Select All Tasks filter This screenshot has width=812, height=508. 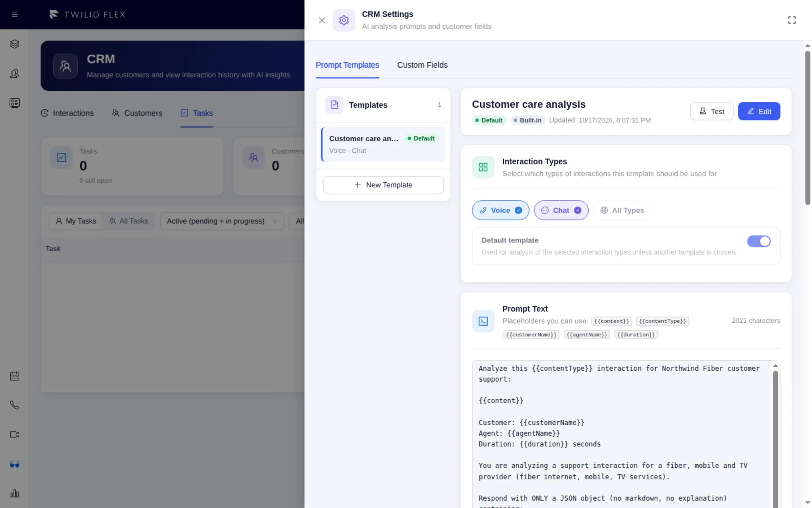point(129,221)
